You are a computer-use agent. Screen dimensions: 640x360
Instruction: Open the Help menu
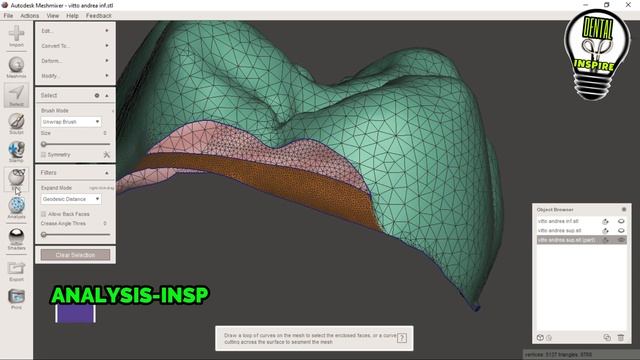(72, 16)
